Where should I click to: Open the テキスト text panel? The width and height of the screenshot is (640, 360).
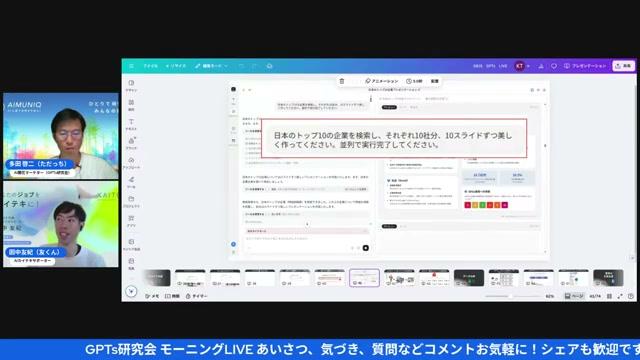click(x=131, y=124)
